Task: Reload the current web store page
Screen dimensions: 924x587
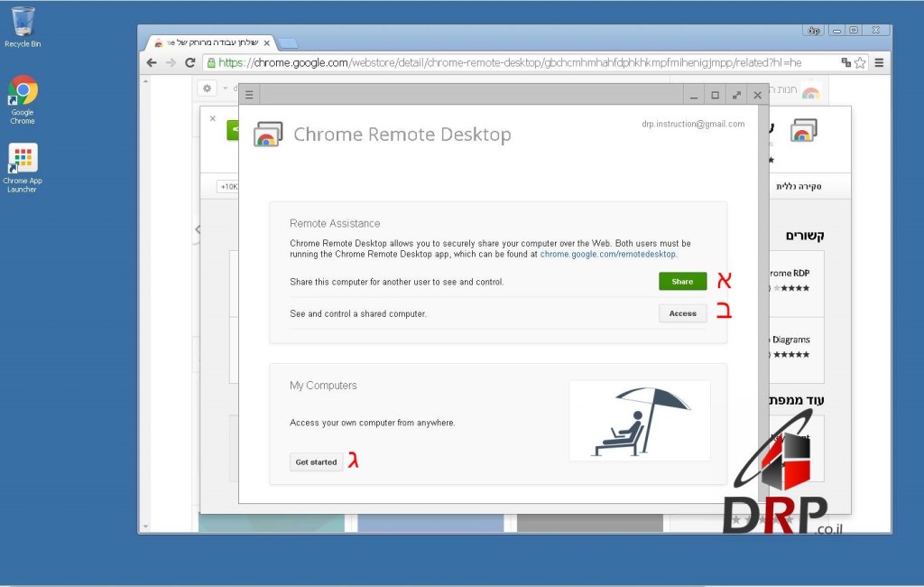Action: [x=189, y=62]
